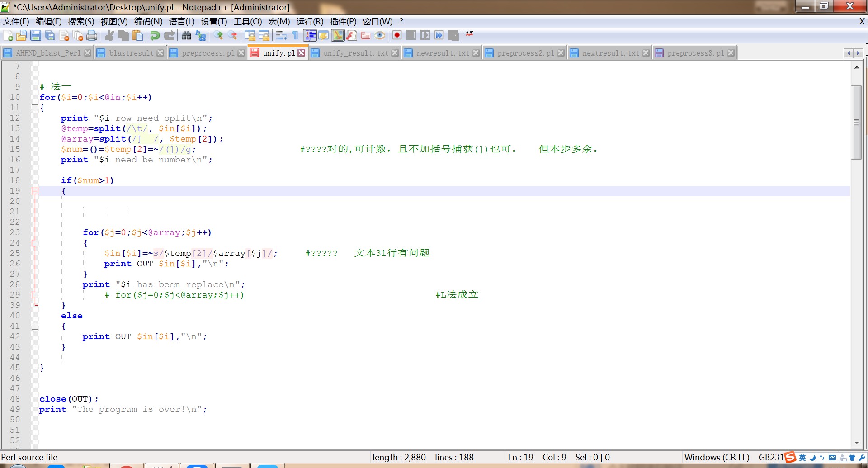Click the Print toolbar icon
868x468 pixels.
click(92, 35)
